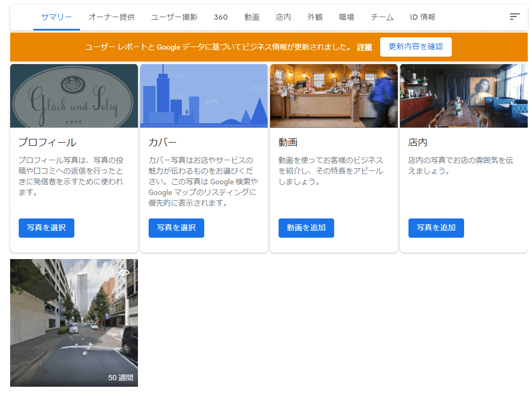Click 更新内容を確認 in the orange banner
Viewport: 532px width, 399px height.
click(415, 47)
